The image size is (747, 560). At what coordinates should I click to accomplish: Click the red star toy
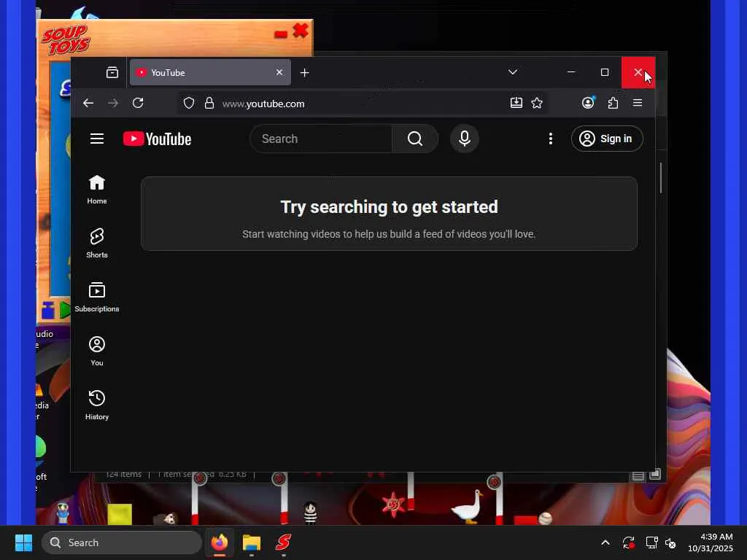pyautogui.click(x=393, y=504)
